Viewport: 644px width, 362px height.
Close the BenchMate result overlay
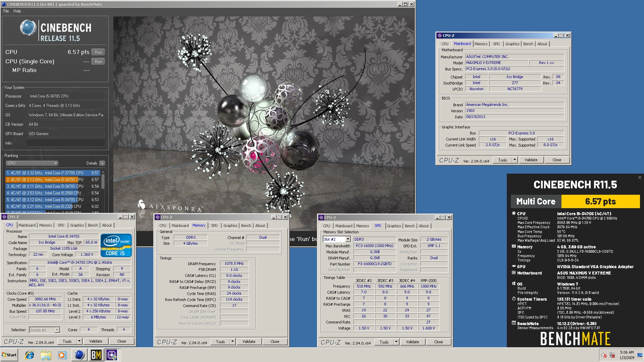[639, 178]
